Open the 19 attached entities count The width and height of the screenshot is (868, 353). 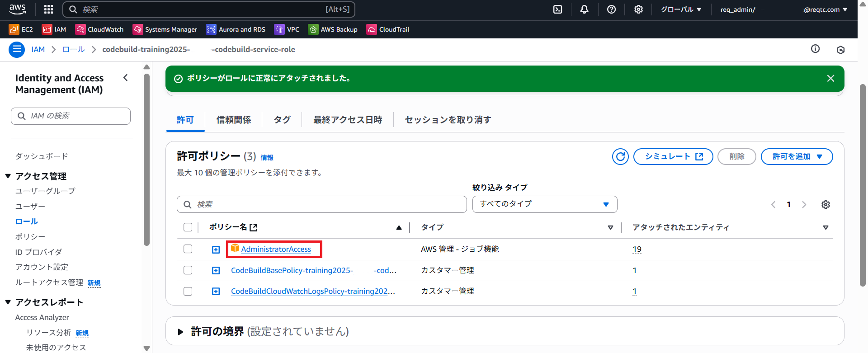pyautogui.click(x=637, y=249)
